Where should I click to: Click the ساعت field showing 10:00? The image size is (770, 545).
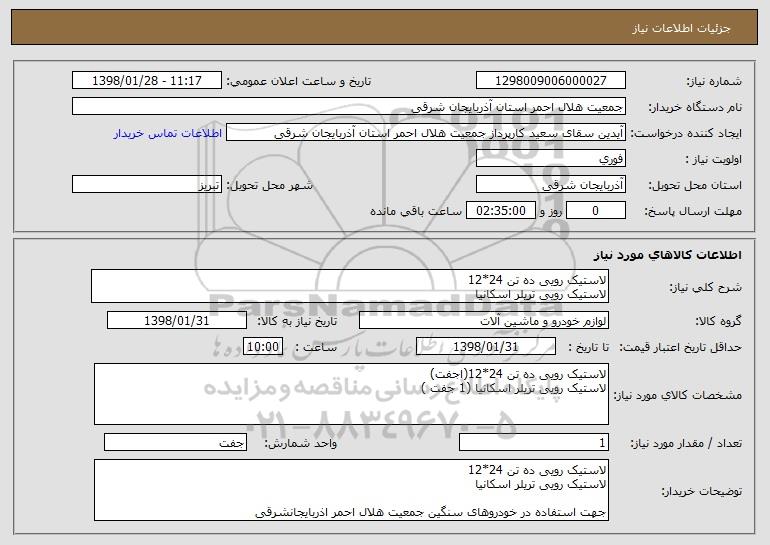[x=263, y=347]
